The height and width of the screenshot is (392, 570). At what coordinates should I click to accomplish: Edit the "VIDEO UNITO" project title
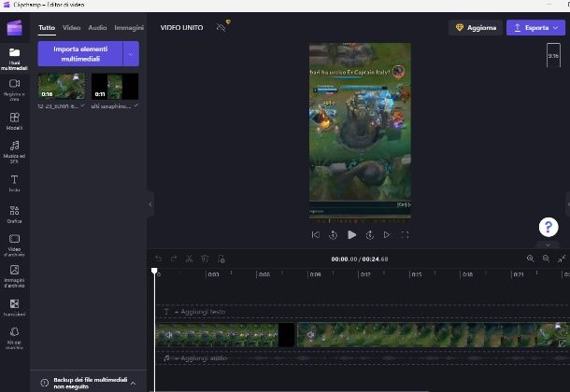[182, 28]
